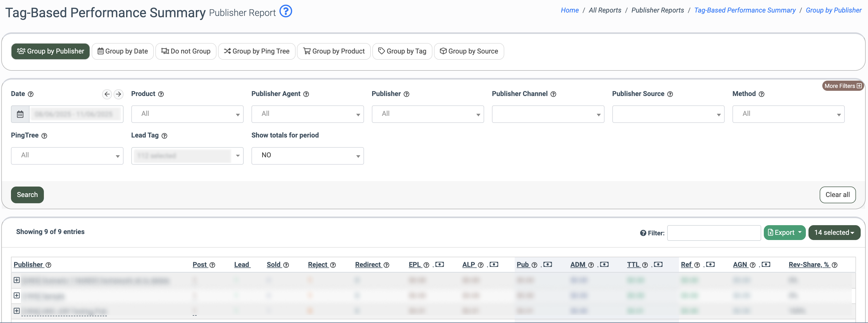Open the 14 selected columns dropdown

834,233
